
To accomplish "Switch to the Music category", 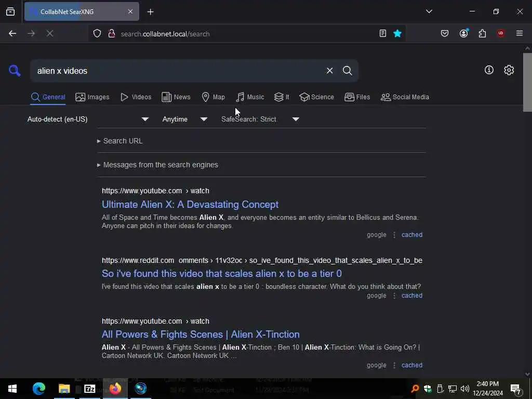I will click(x=250, y=97).
